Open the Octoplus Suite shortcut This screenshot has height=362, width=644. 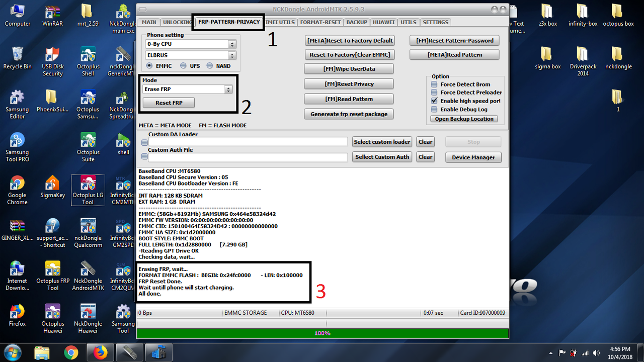coord(88,147)
